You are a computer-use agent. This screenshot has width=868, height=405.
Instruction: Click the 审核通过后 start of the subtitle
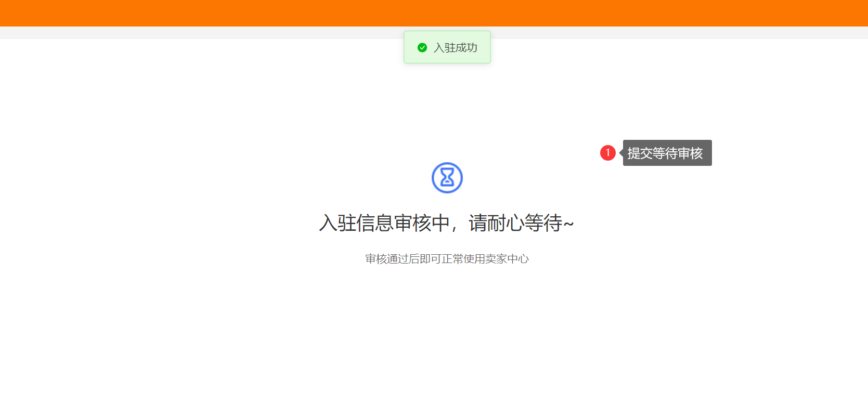(393, 259)
